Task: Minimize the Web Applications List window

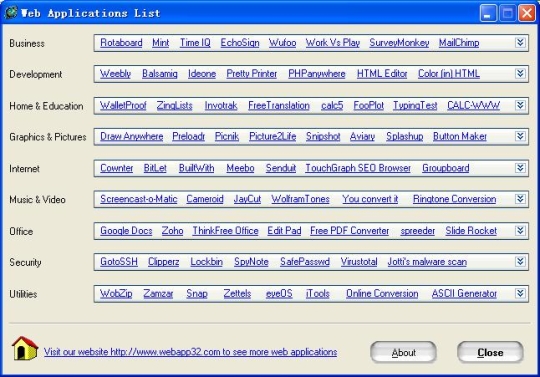Action: point(488,13)
